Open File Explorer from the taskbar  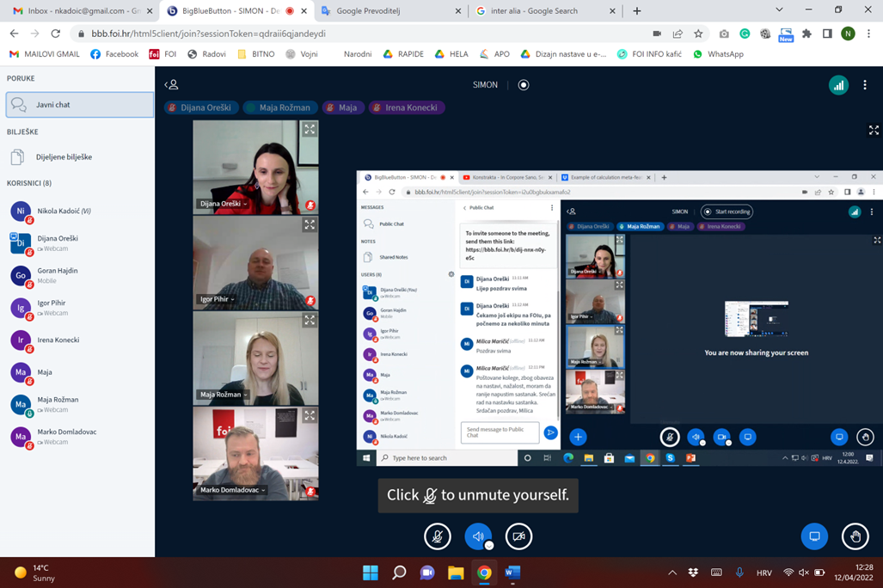456,573
